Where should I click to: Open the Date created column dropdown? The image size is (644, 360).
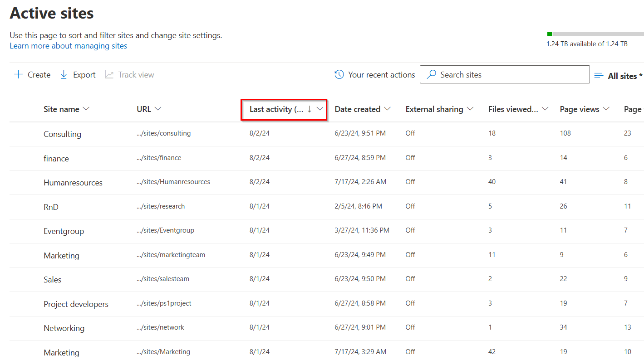click(x=388, y=109)
